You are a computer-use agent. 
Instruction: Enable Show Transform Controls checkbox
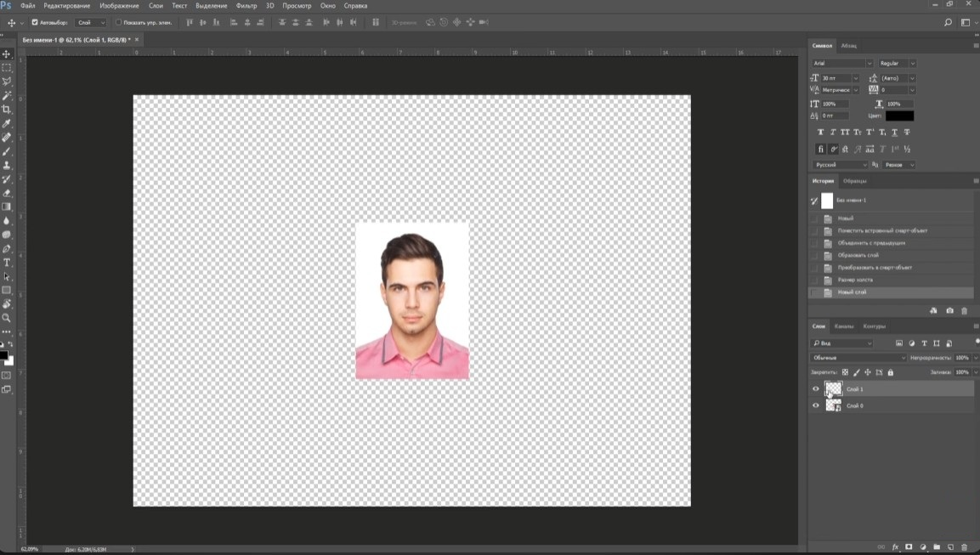click(x=118, y=22)
